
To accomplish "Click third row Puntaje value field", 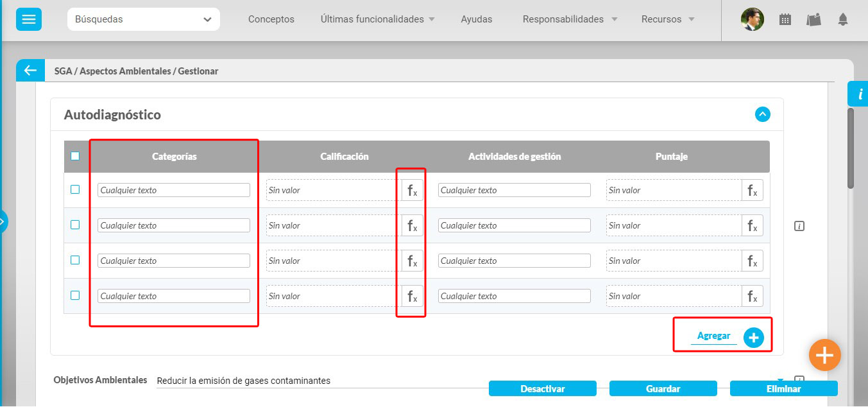I will click(674, 261).
